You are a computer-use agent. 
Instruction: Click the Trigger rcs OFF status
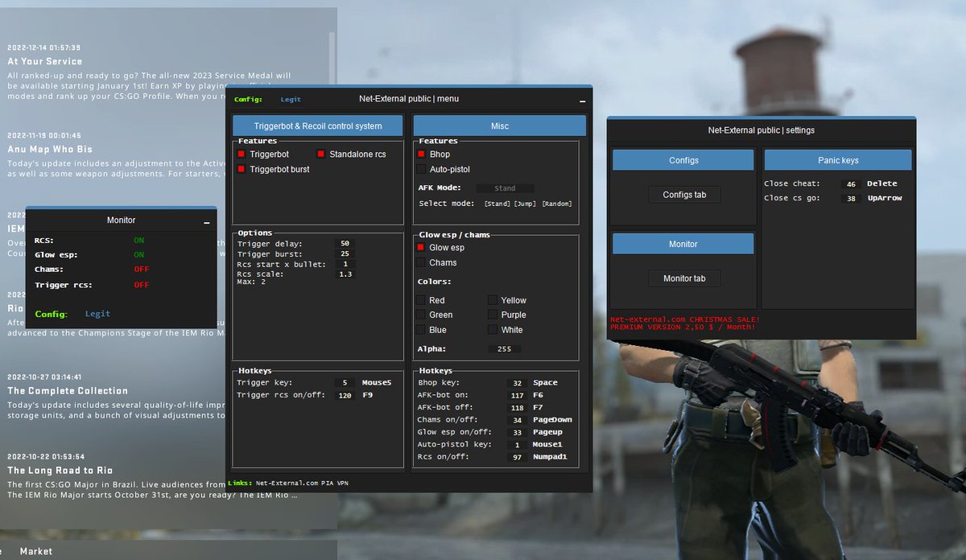tap(142, 285)
